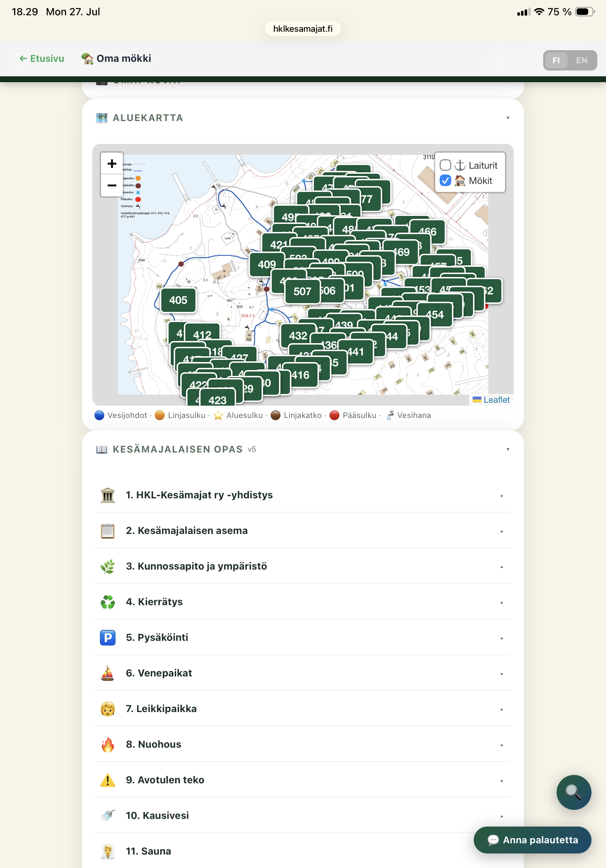This screenshot has height=868, width=606.
Task: Switch language to EN
Action: (x=582, y=60)
